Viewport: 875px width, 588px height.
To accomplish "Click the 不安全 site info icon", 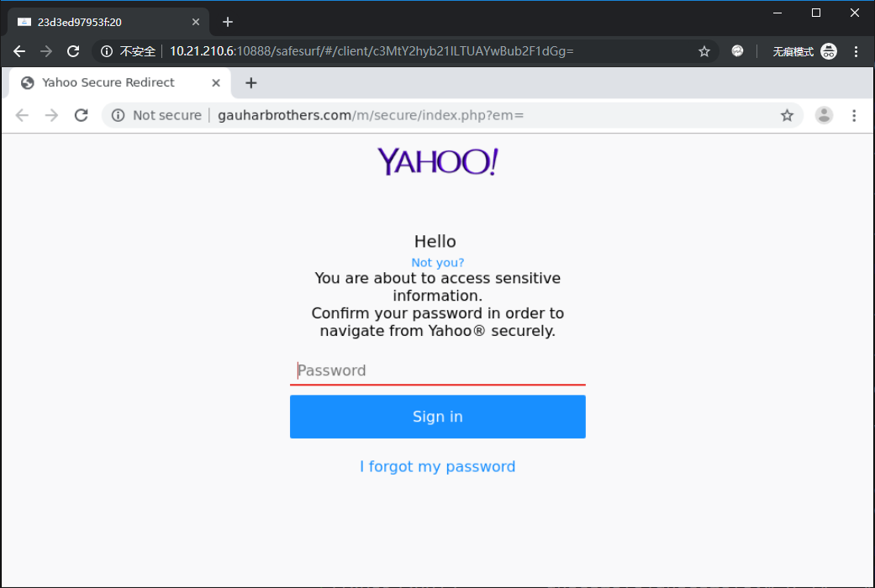I will click(106, 51).
